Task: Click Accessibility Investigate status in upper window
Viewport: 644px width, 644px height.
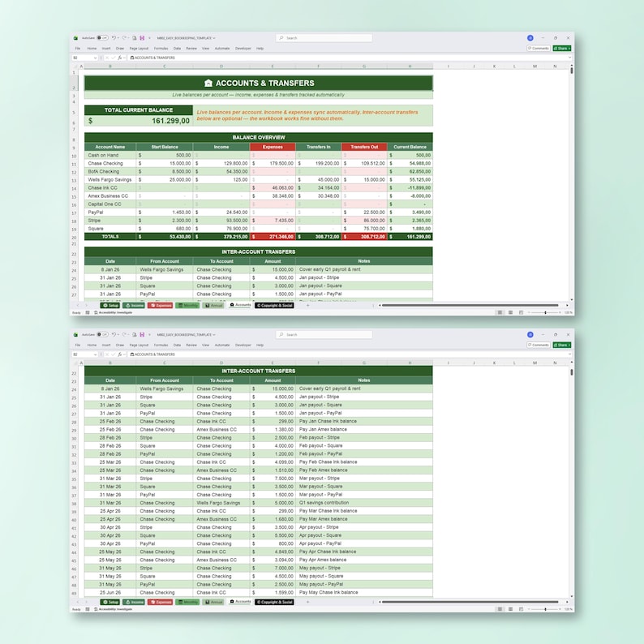Action: point(114,312)
